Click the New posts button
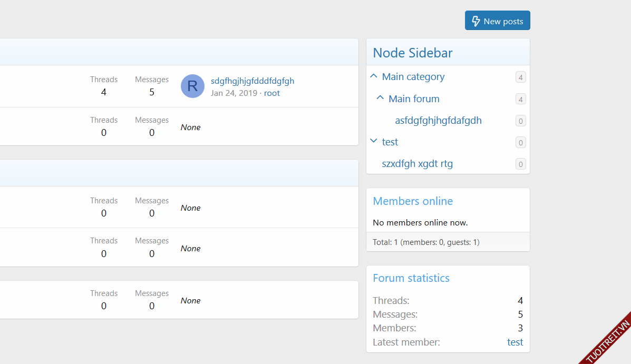 click(x=497, y=21)
